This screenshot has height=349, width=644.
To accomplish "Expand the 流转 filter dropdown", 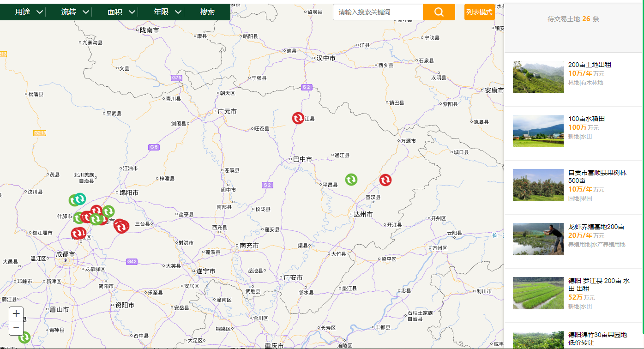I will click(75, 12).
